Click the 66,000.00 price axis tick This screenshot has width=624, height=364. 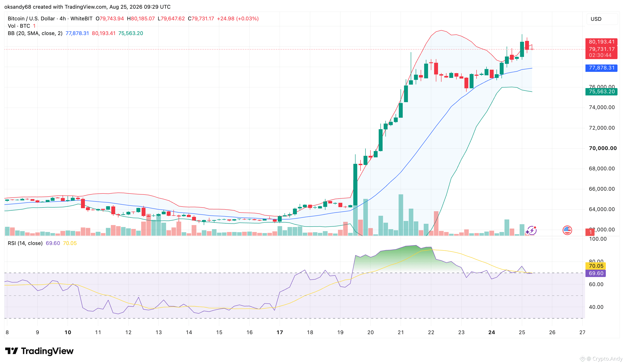(602, 189)
